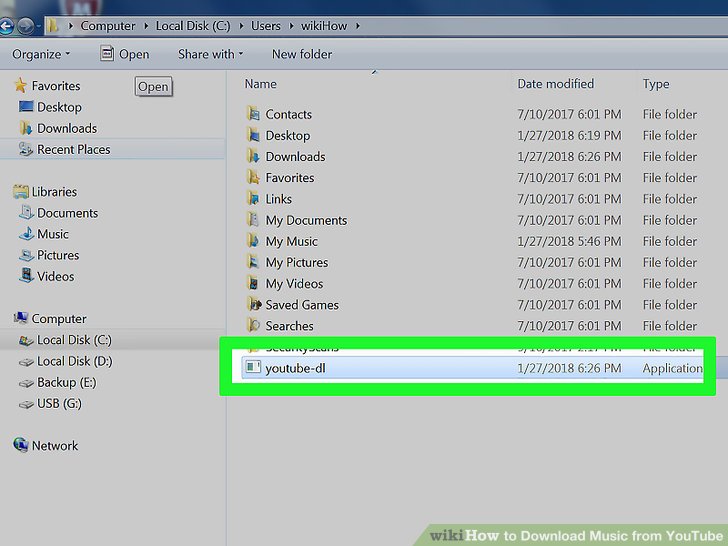Image resolution: width=728 pixels, height=546 pixels.
Task: Sort by the Name column header
Action: pos(260,84)
